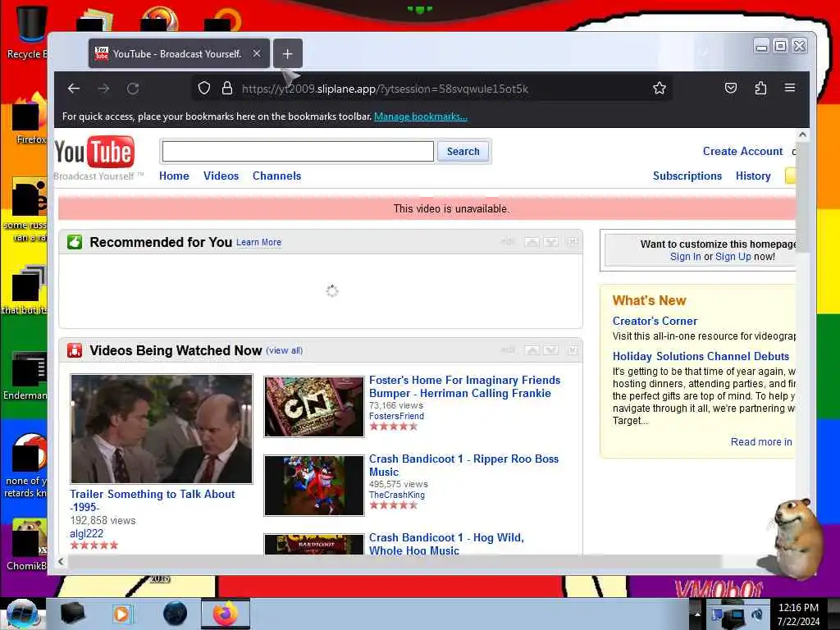Close the Recommended for You module
The width and height of the screenshot is (840, 630).
coord(572,242)
